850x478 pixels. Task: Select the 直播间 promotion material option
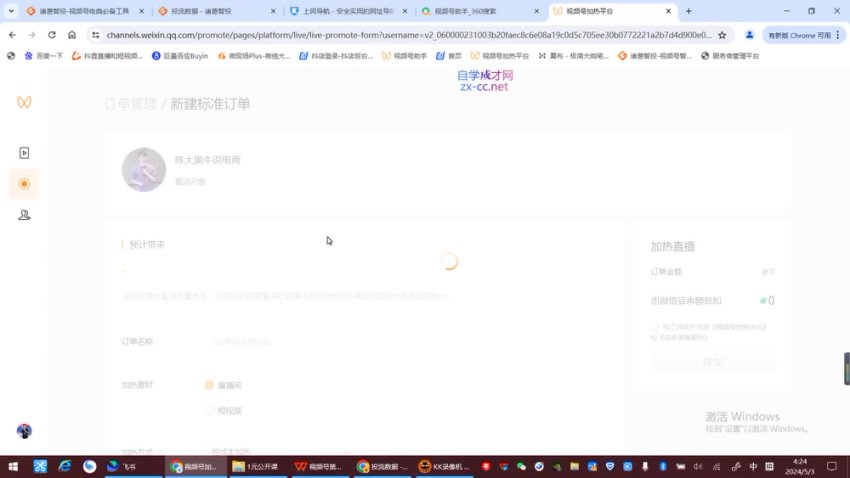210,385
